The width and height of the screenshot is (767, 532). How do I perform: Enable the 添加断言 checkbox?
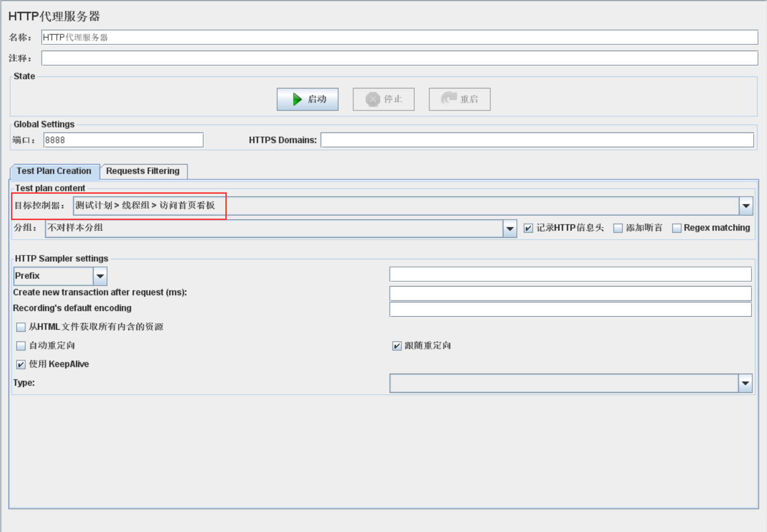coord(618,228)
